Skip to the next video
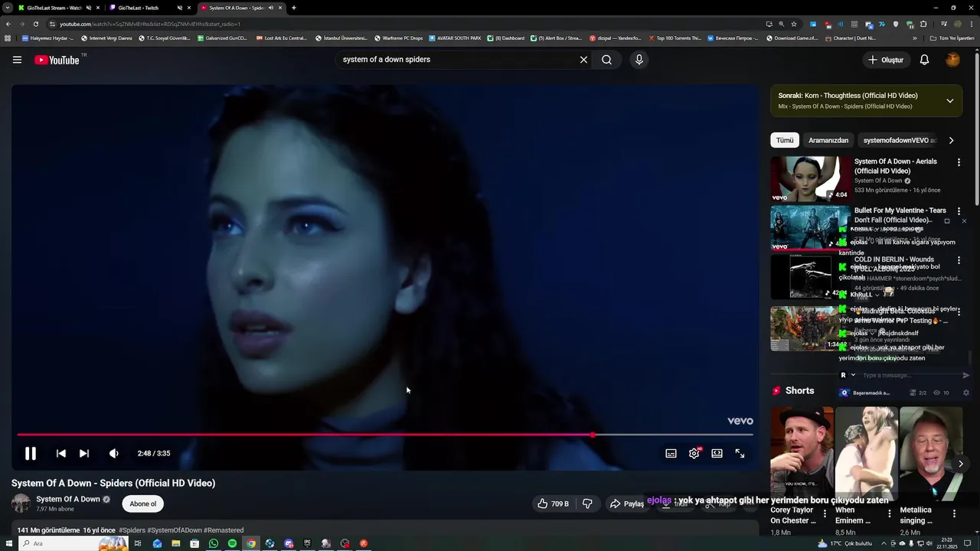This screenshot has height=551, width=980. tap(84, 453)
